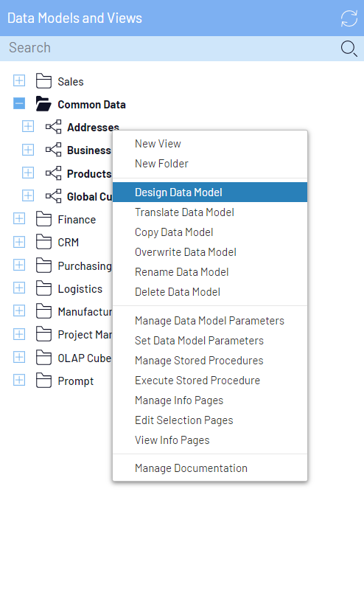Click the open Common Data folder icon
This screenshot has height=604, width=364.
[43, 104]
